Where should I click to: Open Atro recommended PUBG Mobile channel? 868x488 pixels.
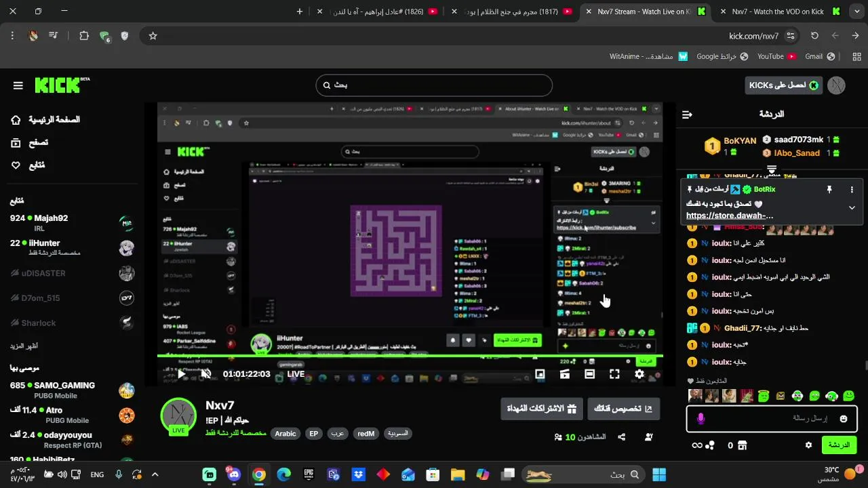click(72, 415)
